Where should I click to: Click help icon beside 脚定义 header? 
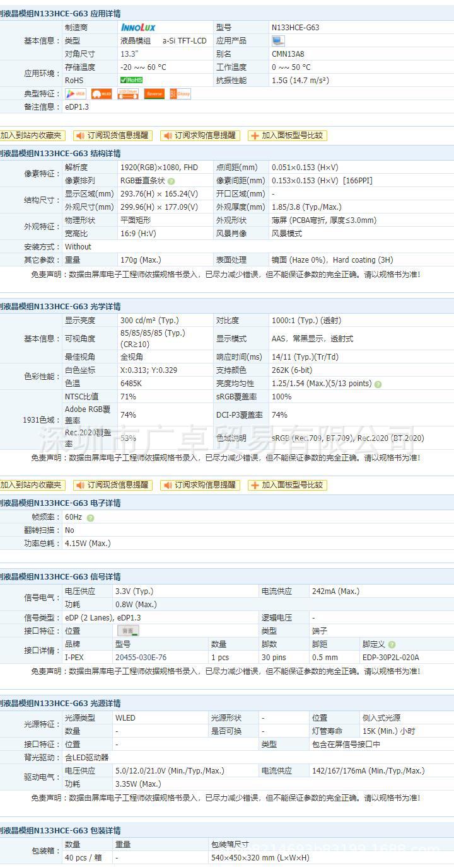click(x=392, y=645)
